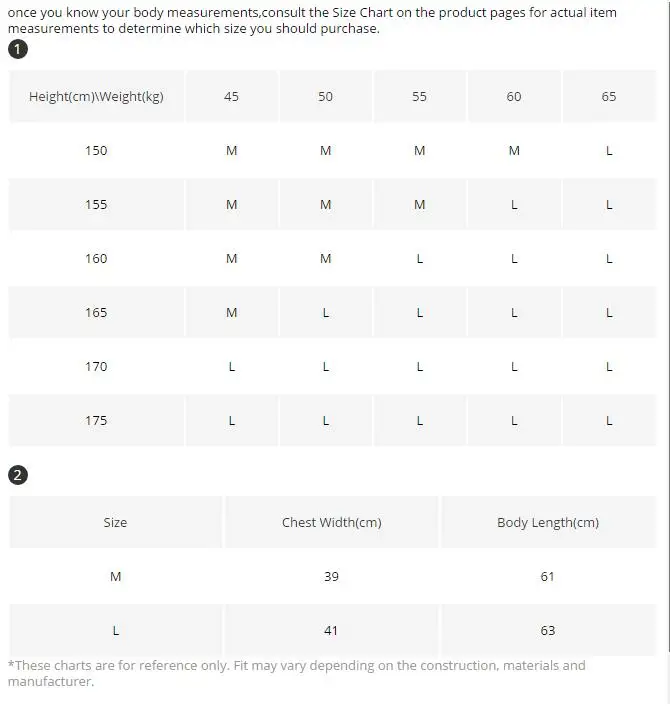Click the L cell for 150 cm, 65 kg

[609, 150]
